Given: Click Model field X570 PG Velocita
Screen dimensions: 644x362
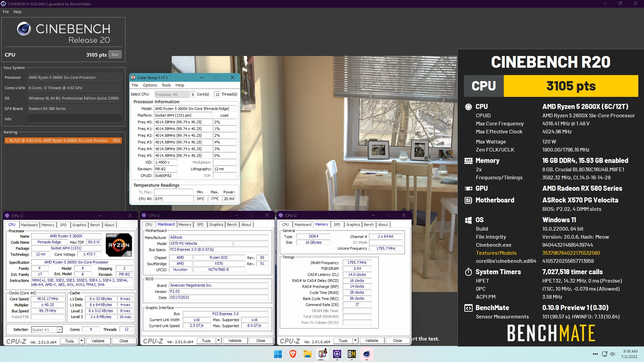Looking at the screenshot, I should click(201, 244).
